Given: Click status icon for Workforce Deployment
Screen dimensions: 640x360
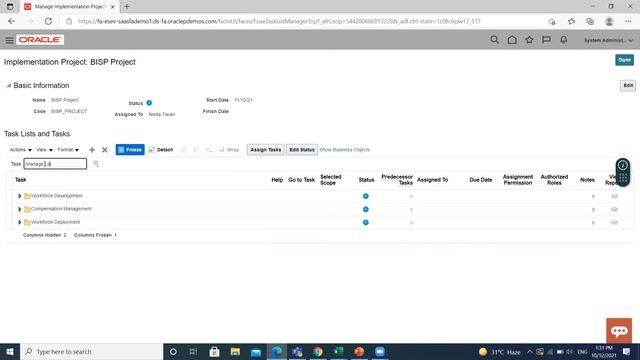Looking at the screenshot, I should 366,222.
